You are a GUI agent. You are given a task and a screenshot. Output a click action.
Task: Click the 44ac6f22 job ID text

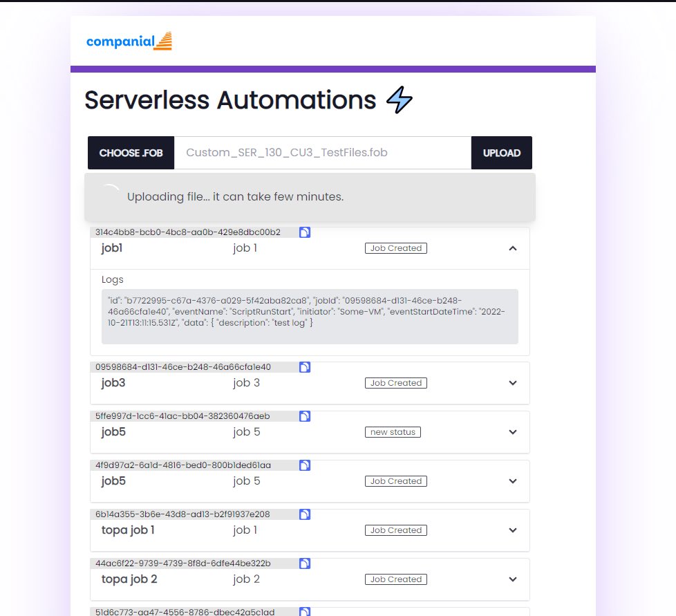(183, 564)
